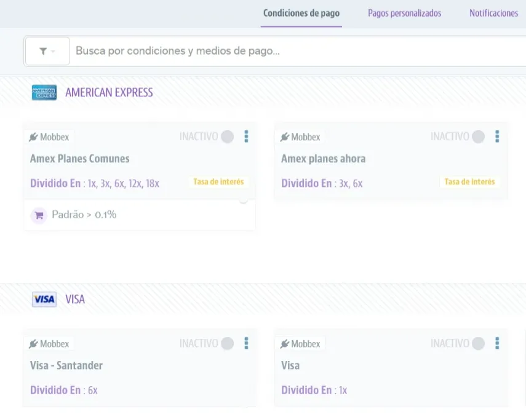This screenshot has width=526, height=420.
Task: Click the Tasa de interés badge on Amex planes ahora
Action: tap(469, 181)
